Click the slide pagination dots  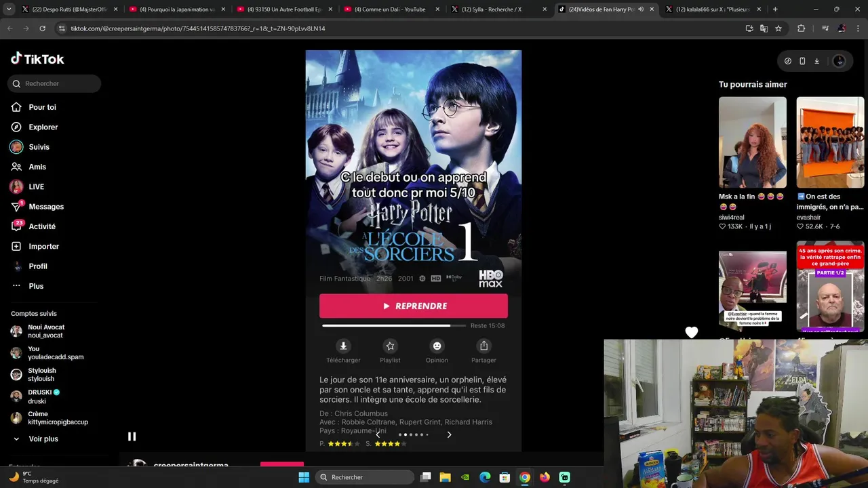pyautogui.click(x=414, y=434)
